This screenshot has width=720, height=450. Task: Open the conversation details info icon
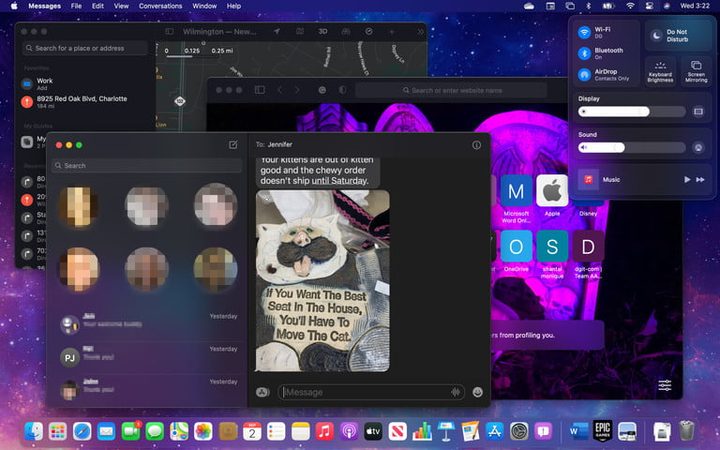pos(476,145)
